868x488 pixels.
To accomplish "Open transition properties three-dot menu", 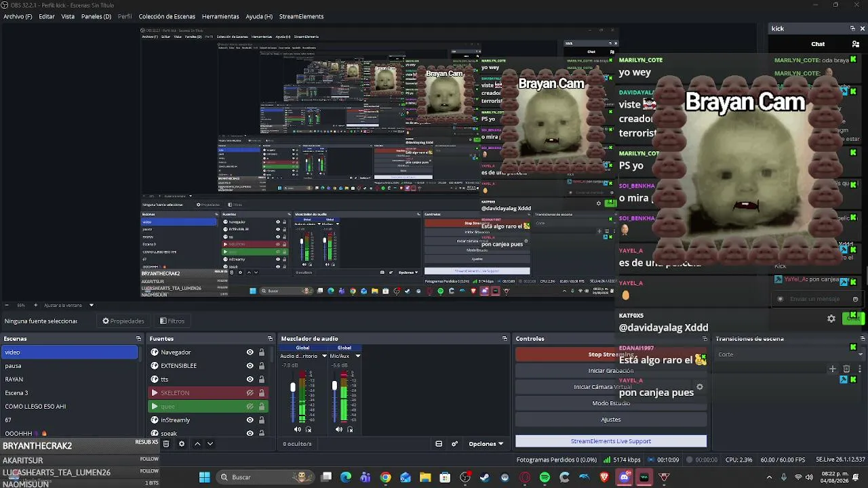I will coord(860,369).
